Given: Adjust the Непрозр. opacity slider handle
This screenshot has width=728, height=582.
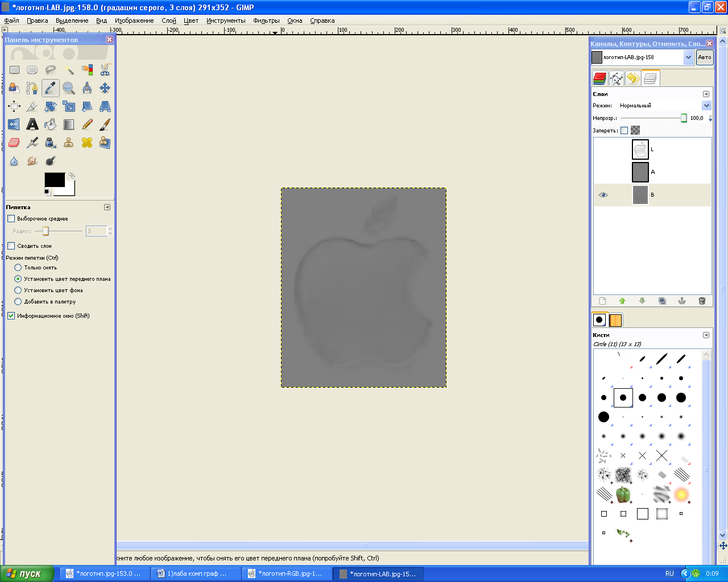Looking at the screenshot, I should 684,118.
